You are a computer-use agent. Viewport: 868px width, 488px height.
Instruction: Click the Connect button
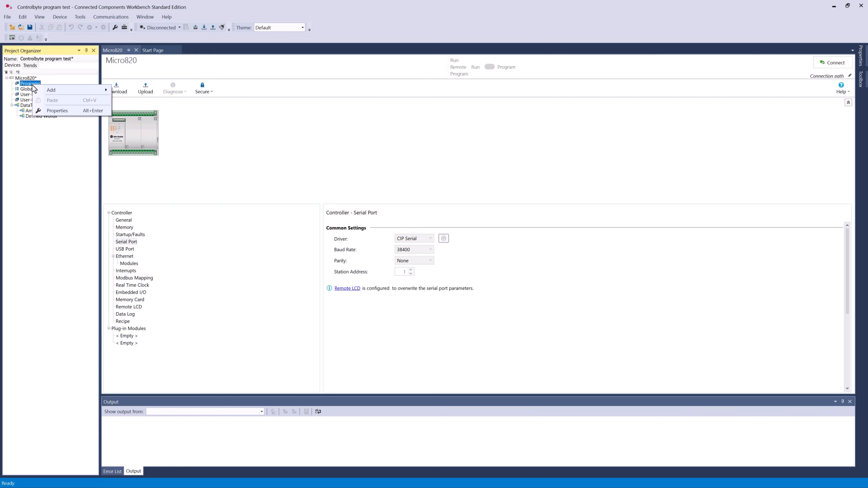pos(833,62)
